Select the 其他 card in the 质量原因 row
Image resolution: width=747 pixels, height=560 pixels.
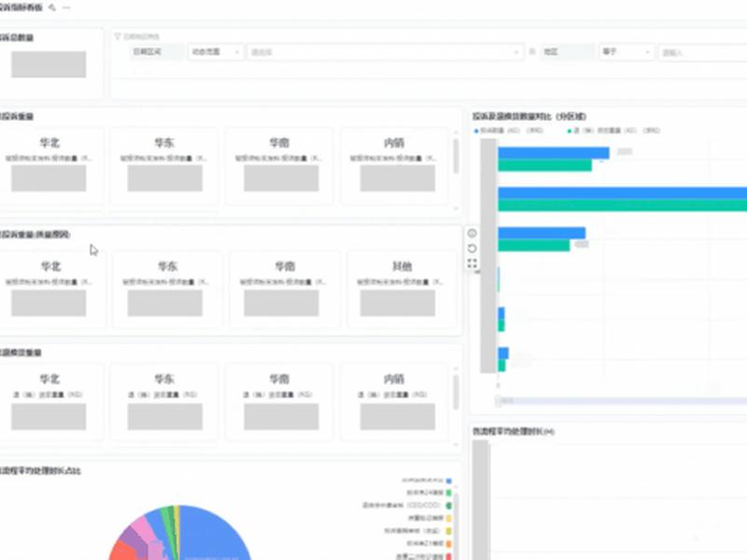pyautogui.click(x=402, y=289)
